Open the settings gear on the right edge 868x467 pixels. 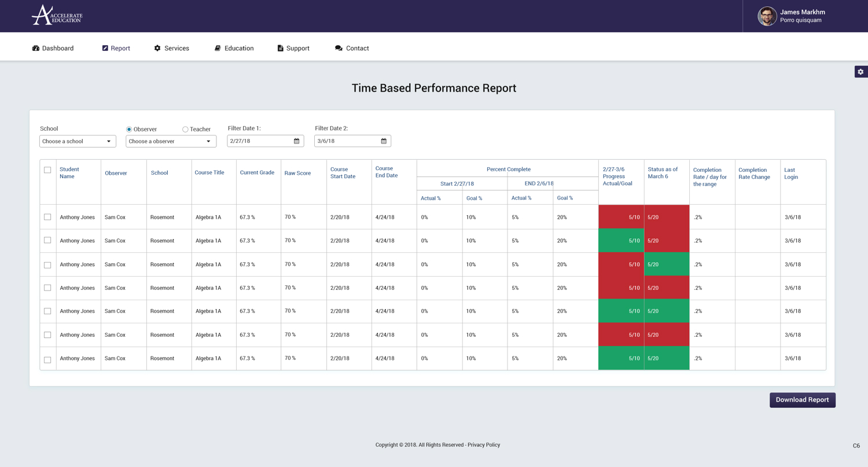(861, 72)
